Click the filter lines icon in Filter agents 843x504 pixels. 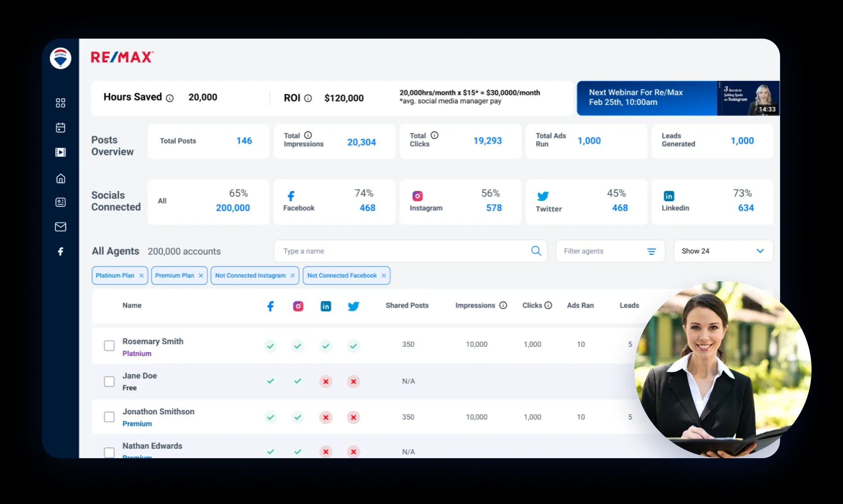point(652,251)
